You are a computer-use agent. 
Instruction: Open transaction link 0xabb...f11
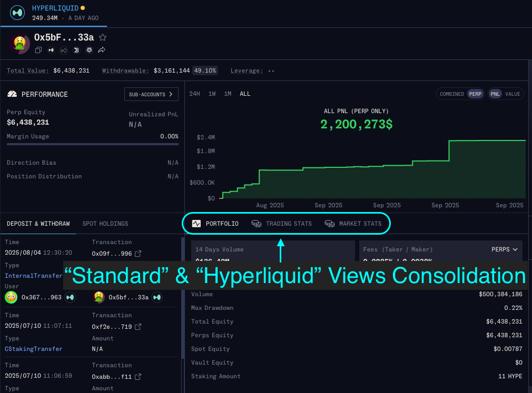[112, 376]
